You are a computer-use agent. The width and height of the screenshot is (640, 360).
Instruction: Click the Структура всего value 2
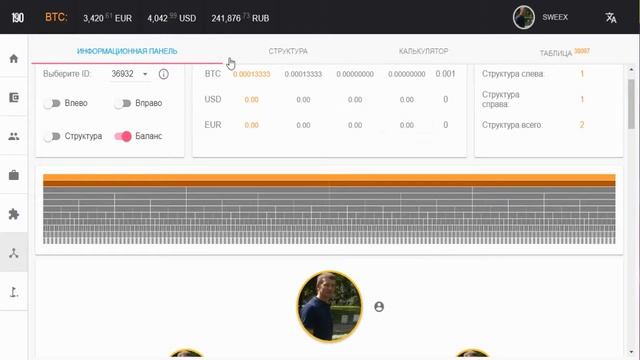click(582, 125)
